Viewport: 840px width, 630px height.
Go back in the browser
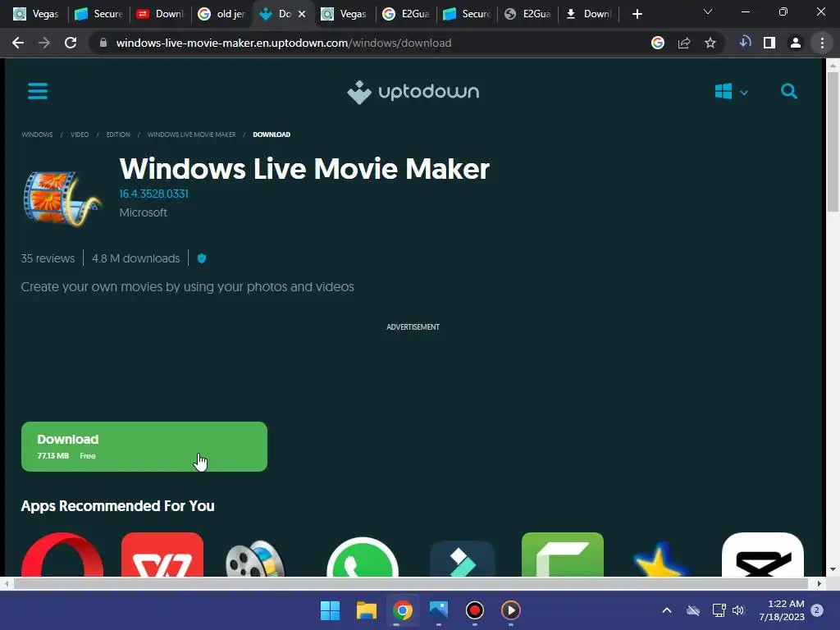pos(18,43)
